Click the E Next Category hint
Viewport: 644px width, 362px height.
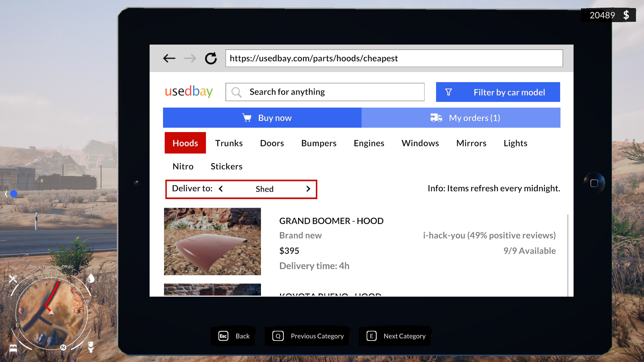pos(395,336)
